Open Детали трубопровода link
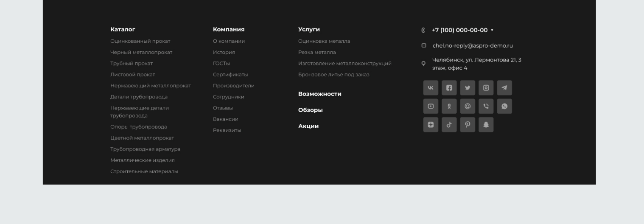 pyautogui.click(x=139, y=97)
